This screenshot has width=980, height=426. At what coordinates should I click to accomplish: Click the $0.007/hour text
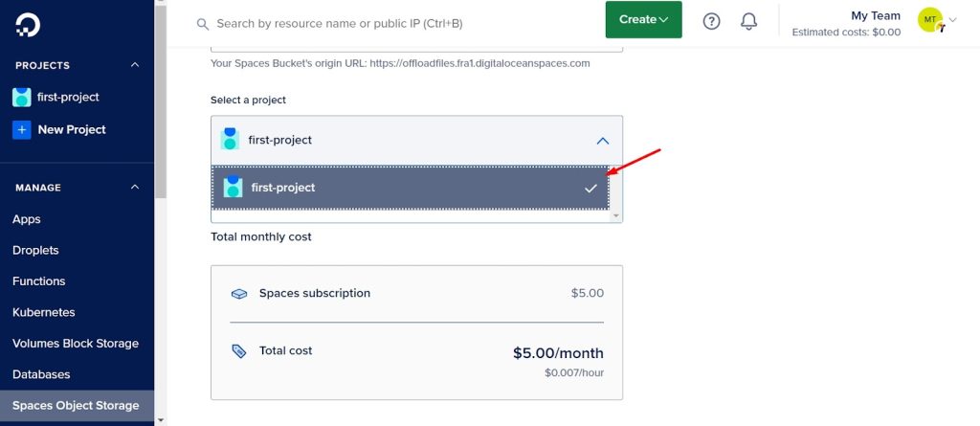coord(574,372)
